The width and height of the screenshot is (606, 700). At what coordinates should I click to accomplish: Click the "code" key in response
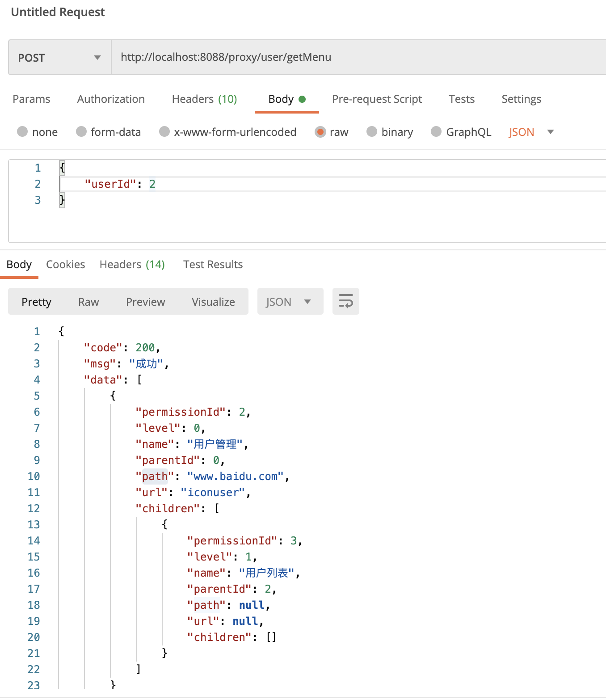(x=103, y=347)
